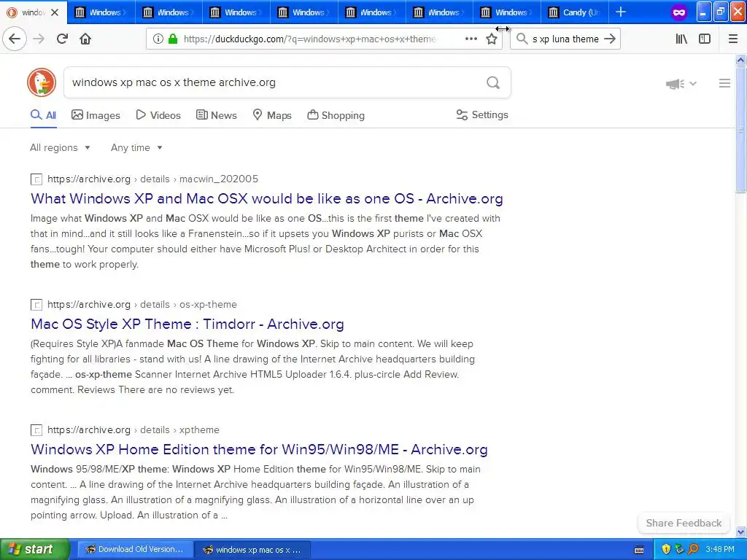This screenshot has width=747, height=560.
Task: Click the taskbar clock showing 3:48 PM
Action: [719, 550]
